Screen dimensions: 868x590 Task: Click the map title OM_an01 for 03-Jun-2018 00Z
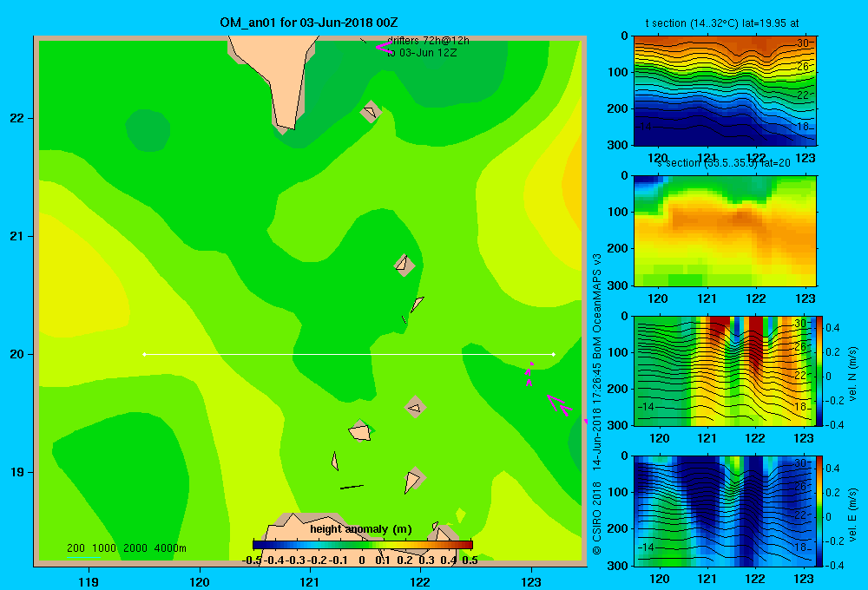pyautogui.click(x=308, y=23)
